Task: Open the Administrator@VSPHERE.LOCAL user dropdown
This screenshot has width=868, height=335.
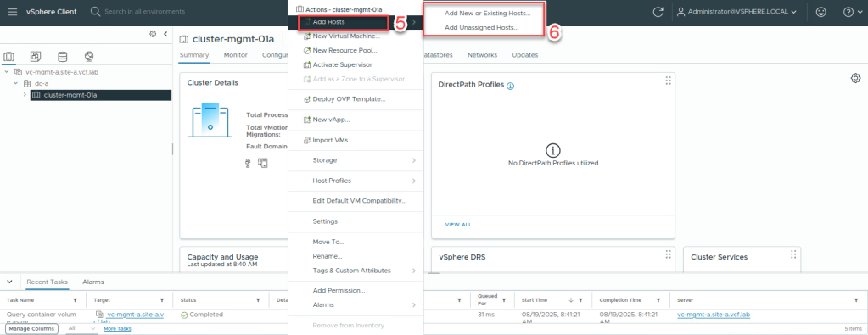Action: click(737, 12)
